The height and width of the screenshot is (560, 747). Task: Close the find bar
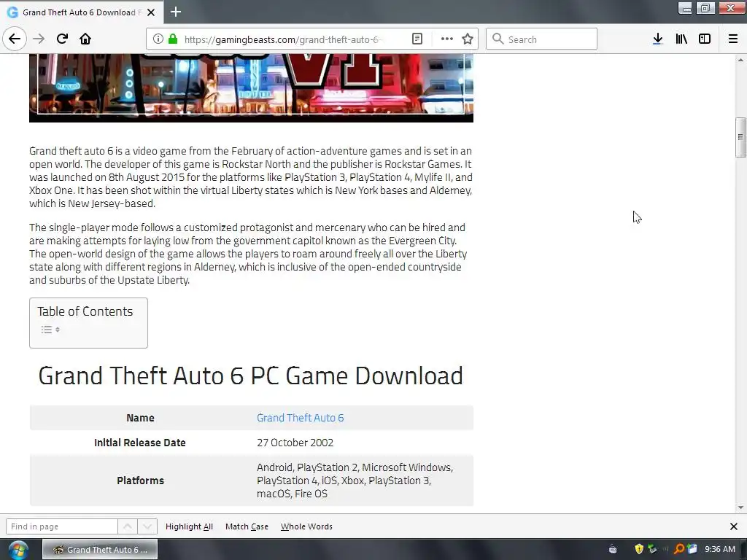734,526
